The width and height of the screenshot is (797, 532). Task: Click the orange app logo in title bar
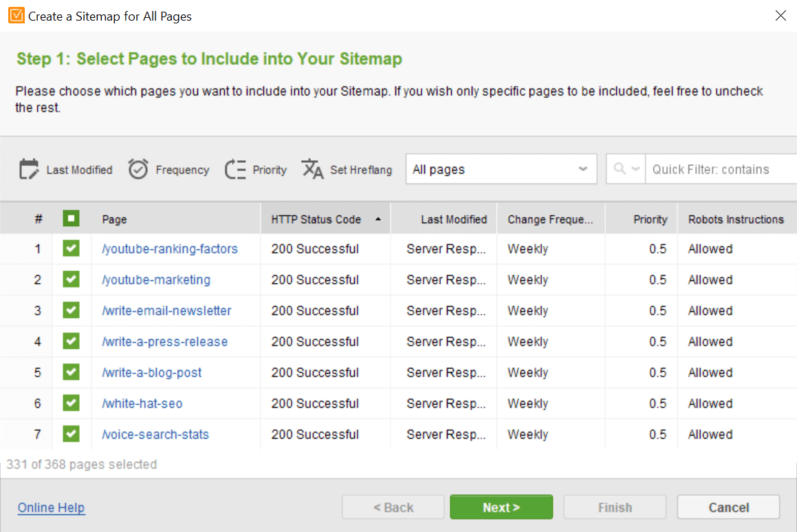17,16
